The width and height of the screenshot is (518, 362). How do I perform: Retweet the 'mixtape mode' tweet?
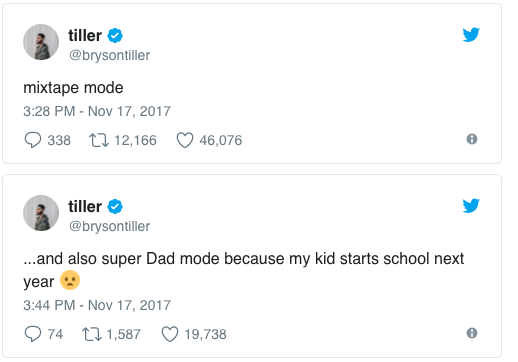coord(99,140)
